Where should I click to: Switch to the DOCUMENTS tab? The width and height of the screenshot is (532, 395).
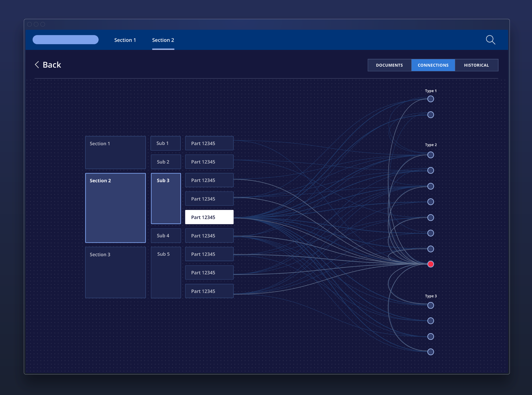tap(389, 65)
